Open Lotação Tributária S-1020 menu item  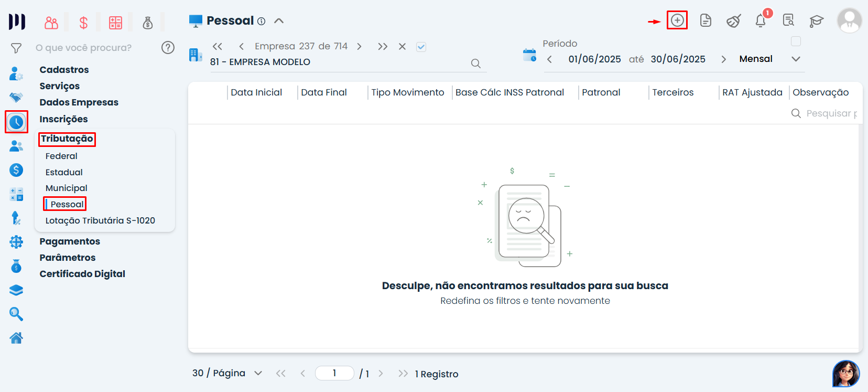(100, 220)
